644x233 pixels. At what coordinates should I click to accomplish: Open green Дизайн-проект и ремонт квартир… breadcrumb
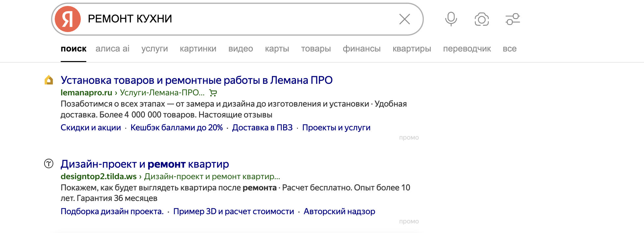[212, 177]
